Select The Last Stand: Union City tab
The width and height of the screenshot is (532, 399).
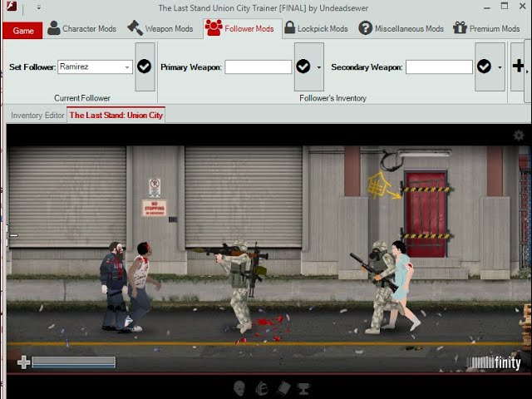116,115
